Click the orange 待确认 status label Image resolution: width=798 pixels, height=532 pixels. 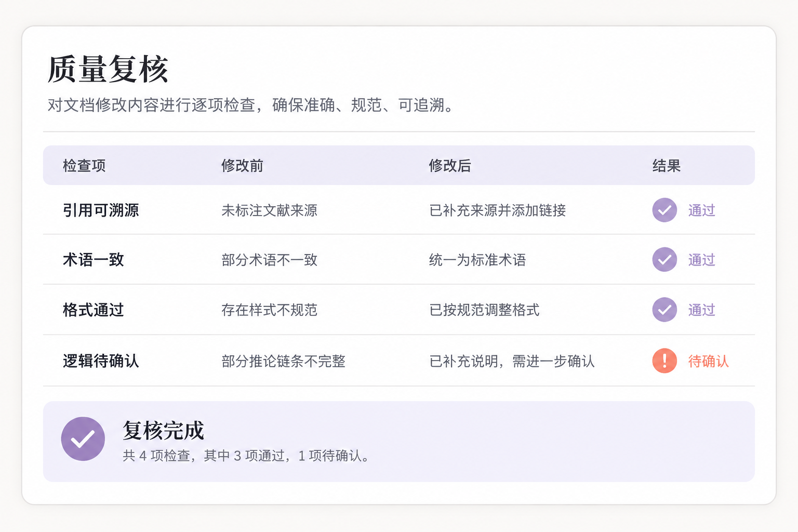(709, 361)
